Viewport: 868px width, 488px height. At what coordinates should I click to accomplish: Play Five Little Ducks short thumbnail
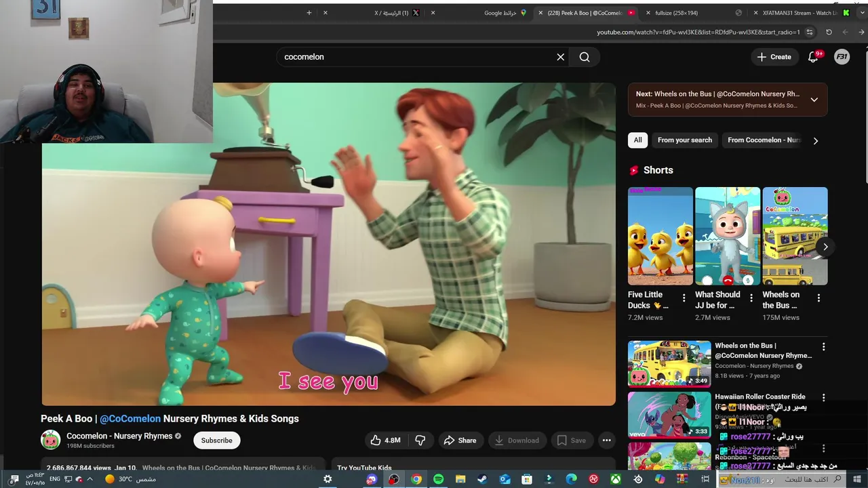(x=660, y=236)
